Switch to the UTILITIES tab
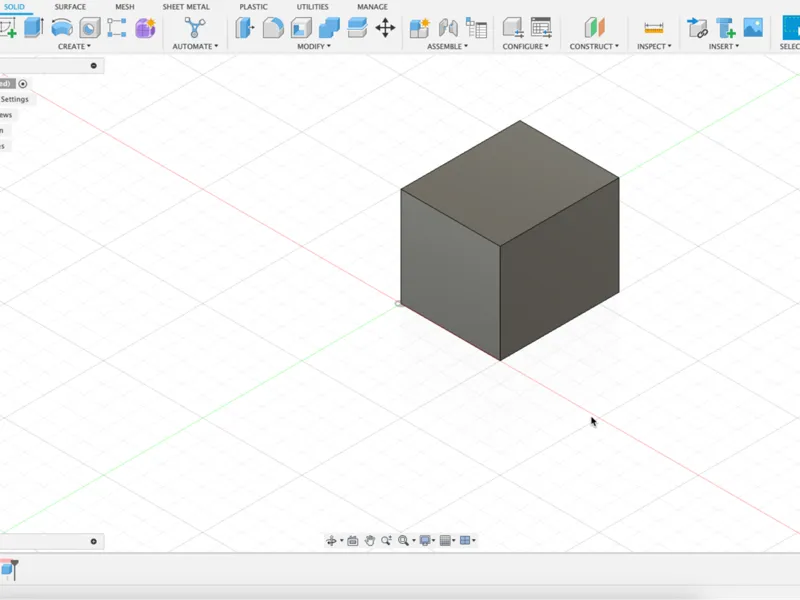The image size is (800, 600). point(313,7)
